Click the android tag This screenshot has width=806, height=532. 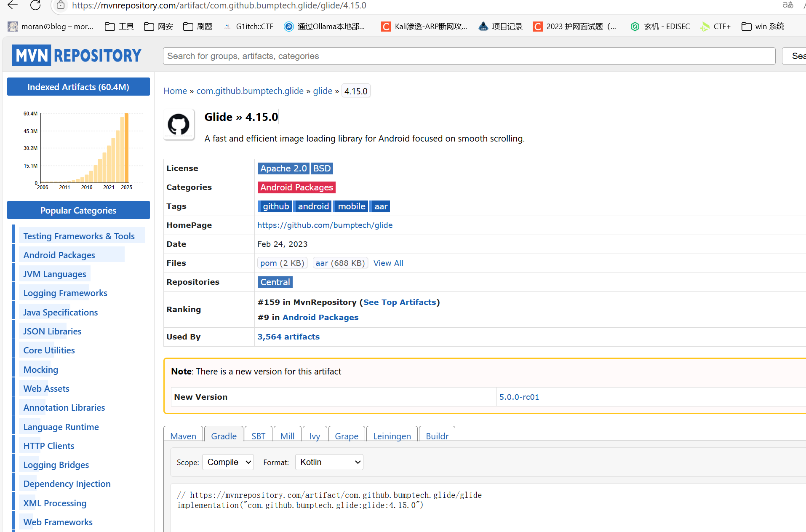313,206
